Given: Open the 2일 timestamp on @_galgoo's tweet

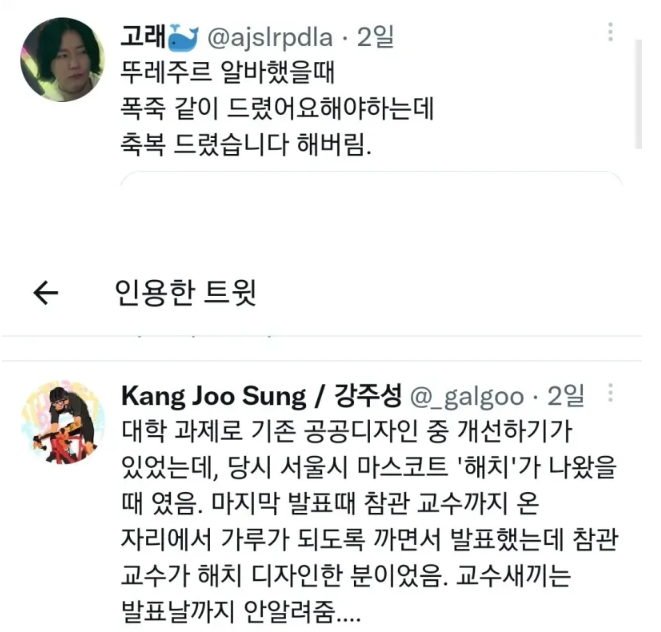Looking at the screenshot, I should (x=565, y=396).
